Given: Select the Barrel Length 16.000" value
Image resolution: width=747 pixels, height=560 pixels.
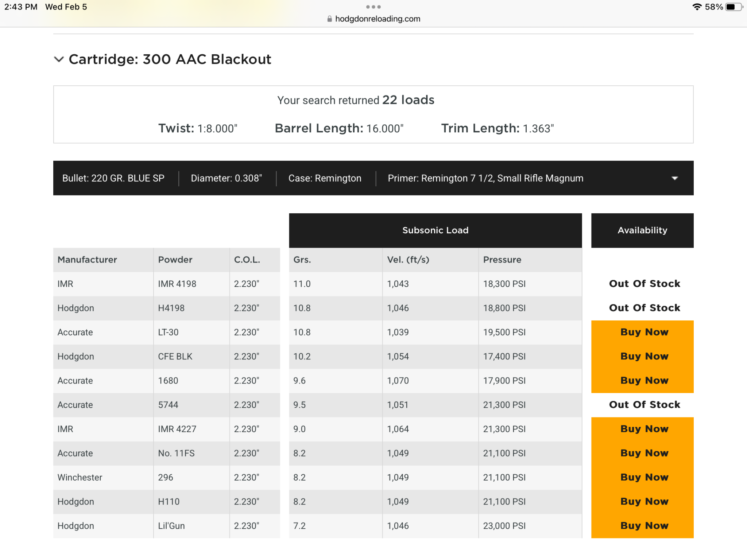Looking at the screenshot, I should click(x=385, y=129).
